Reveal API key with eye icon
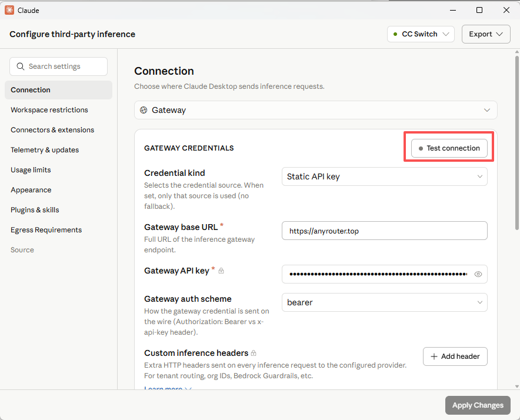 [478, 274]
